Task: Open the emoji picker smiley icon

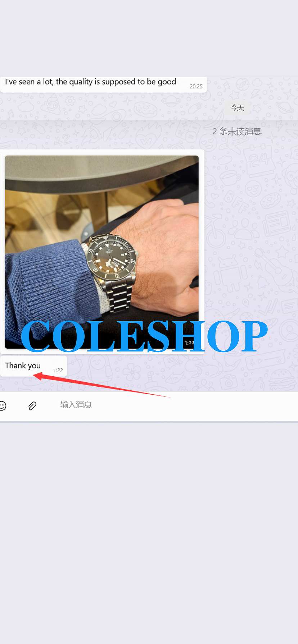Action: pos(3,406)
